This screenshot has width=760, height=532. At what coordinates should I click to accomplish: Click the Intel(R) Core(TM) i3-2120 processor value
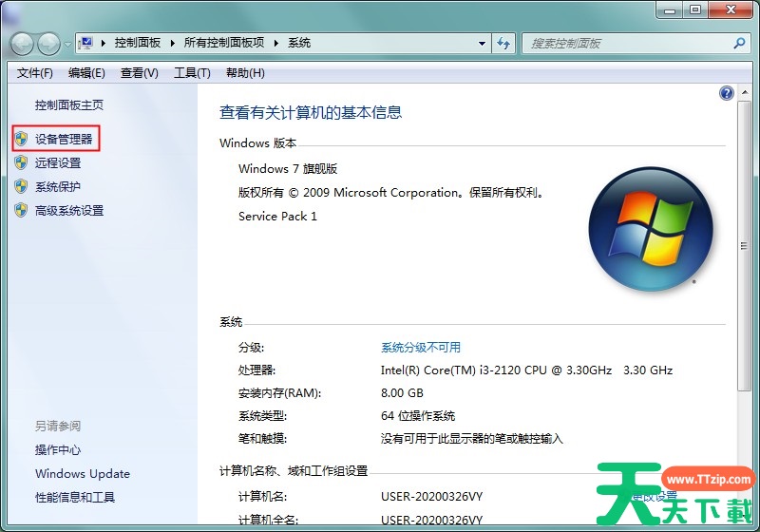tap(526, 370)
